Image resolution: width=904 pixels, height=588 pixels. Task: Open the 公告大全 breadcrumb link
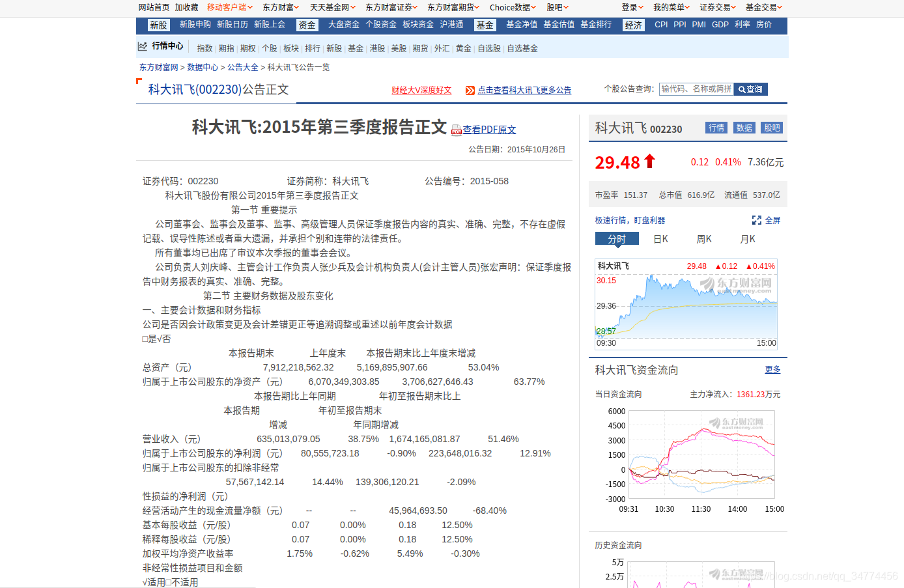[243, 67]
